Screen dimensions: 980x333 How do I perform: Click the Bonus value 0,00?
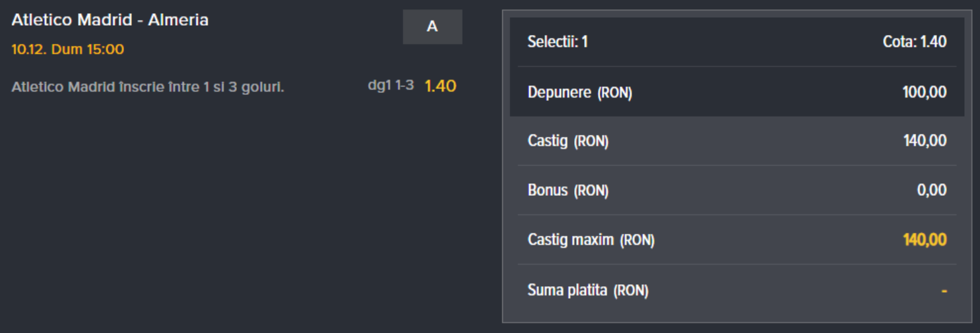[932, 190]
